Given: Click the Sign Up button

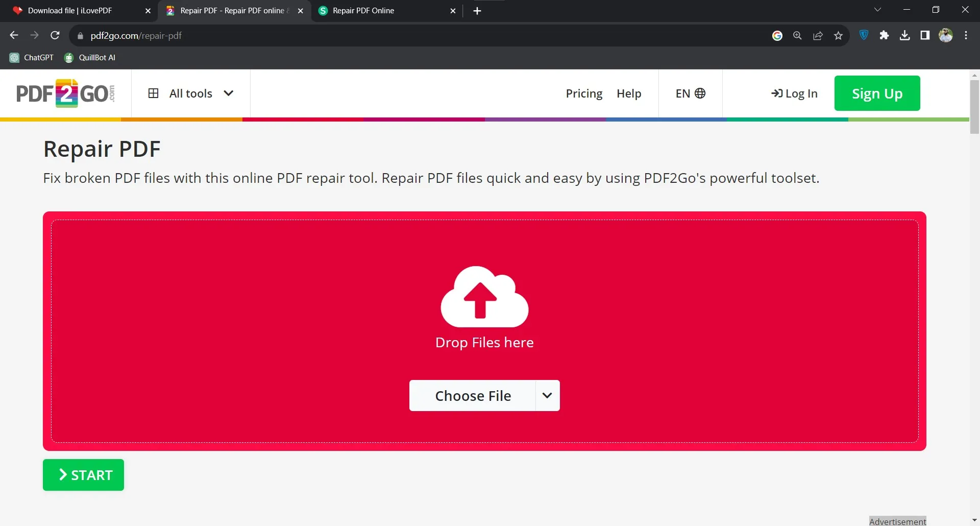Looking at the screenshot, I should [x=876, y=93].
